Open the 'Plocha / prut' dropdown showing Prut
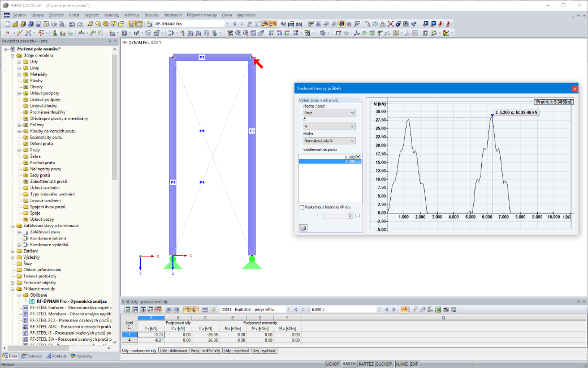588x368 pixels. (x=329, y=113)
